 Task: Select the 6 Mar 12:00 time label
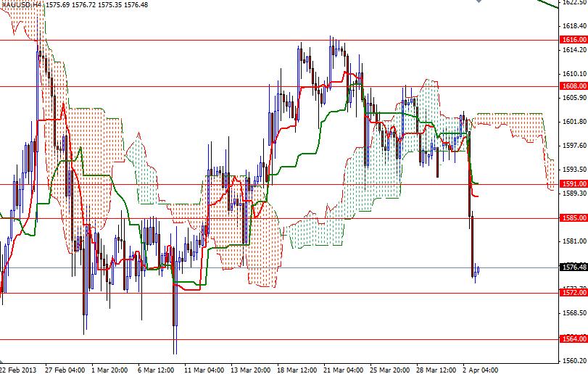tap(157, 369)
